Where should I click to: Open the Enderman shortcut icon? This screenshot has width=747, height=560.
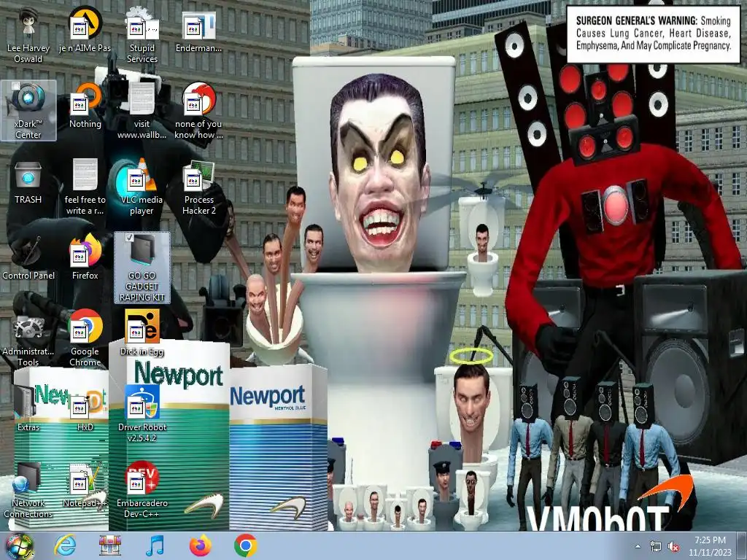coord(198,29)
